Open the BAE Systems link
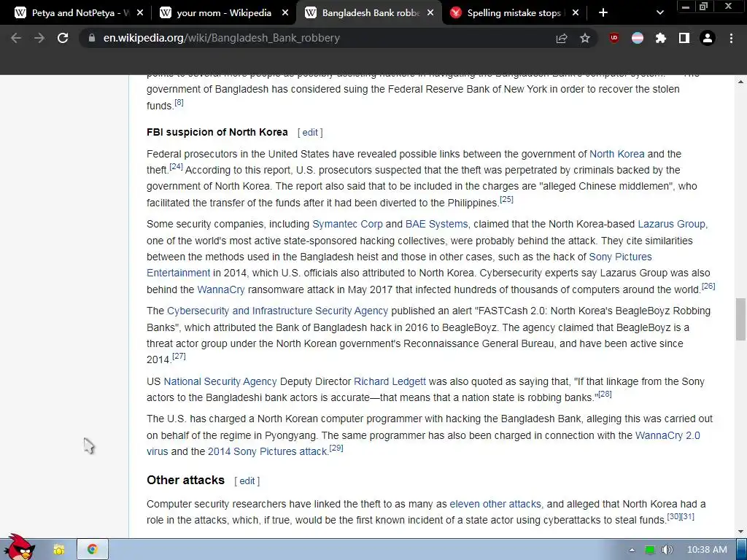Viewport: 747px width, 560px height. 436,224
